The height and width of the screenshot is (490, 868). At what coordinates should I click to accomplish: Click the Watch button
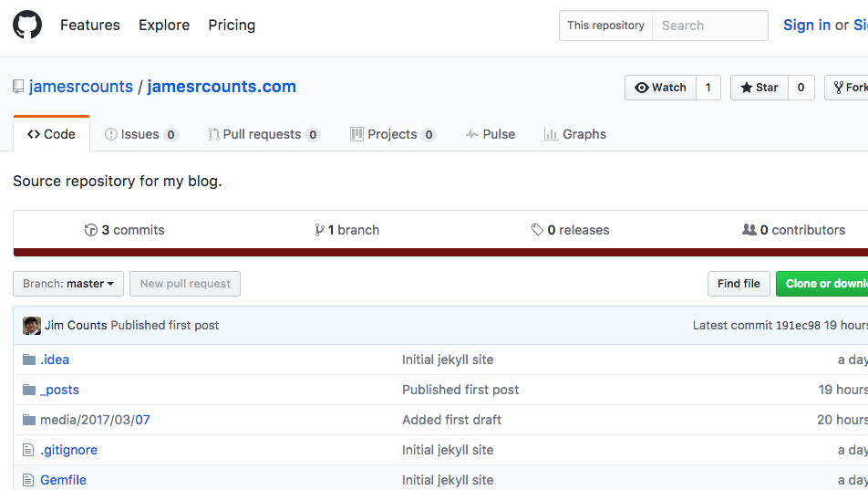click(660, 88)
